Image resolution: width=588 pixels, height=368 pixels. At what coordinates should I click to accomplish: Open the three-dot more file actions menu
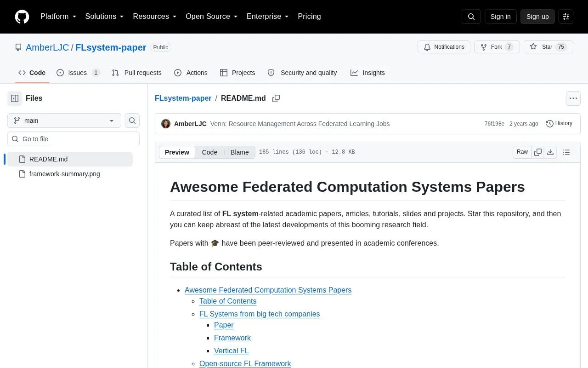(573, 98)
